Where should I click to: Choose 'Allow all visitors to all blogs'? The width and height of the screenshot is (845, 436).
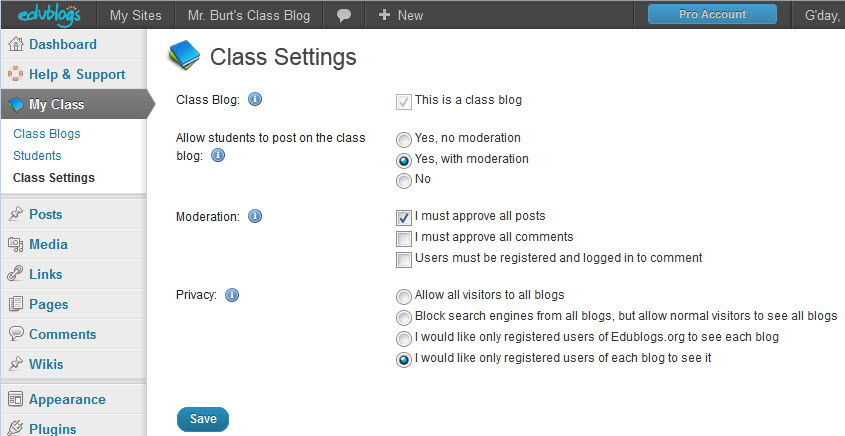404,296
